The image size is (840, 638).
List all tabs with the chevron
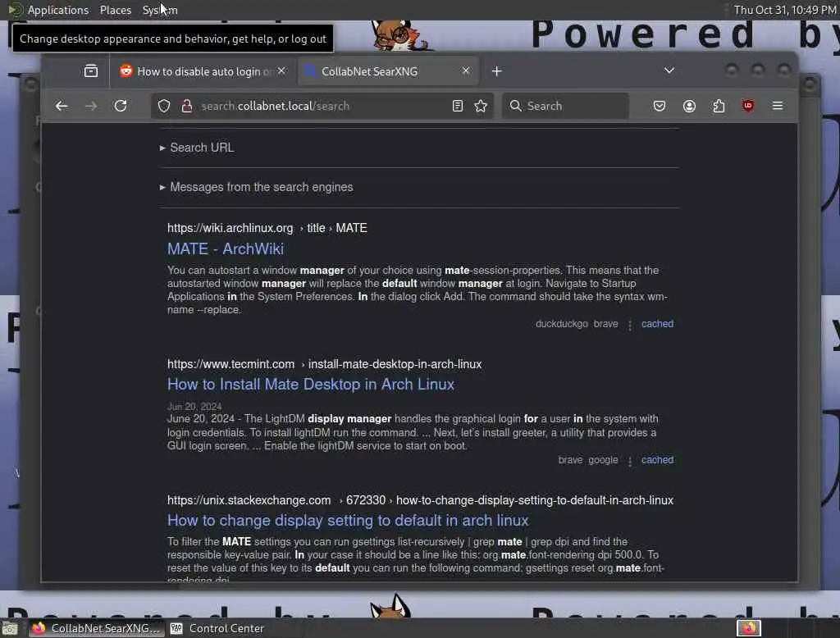point(669,71)
